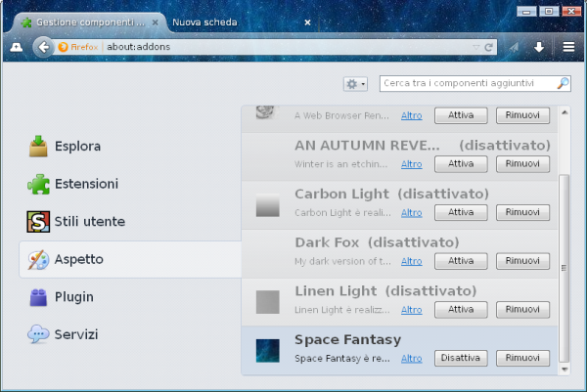587x392 pixels.
Task: Open Altro link for Carbon Light
Action: 412,213
